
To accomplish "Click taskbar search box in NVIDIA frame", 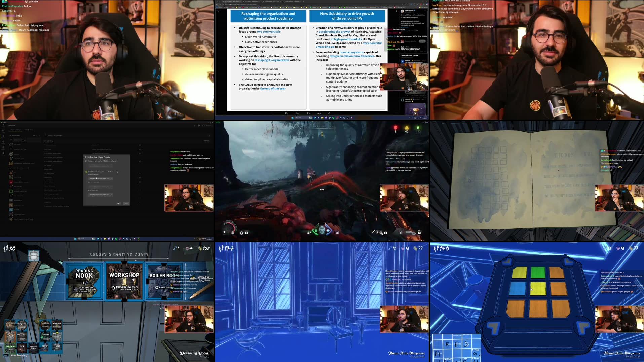I will pyautogui.click(x=87, y=239).
